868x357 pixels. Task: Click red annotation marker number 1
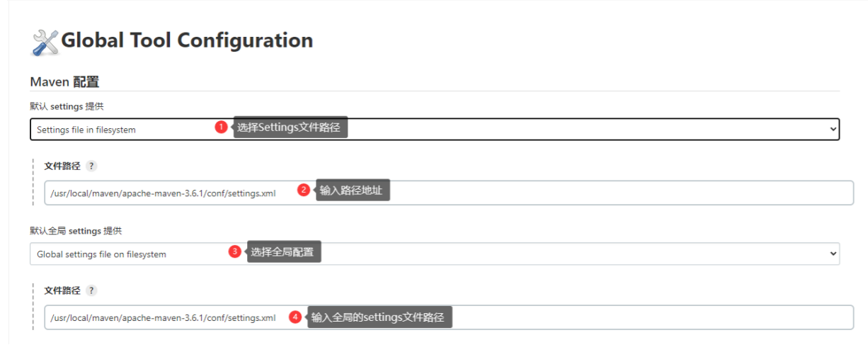pos(221,127)
